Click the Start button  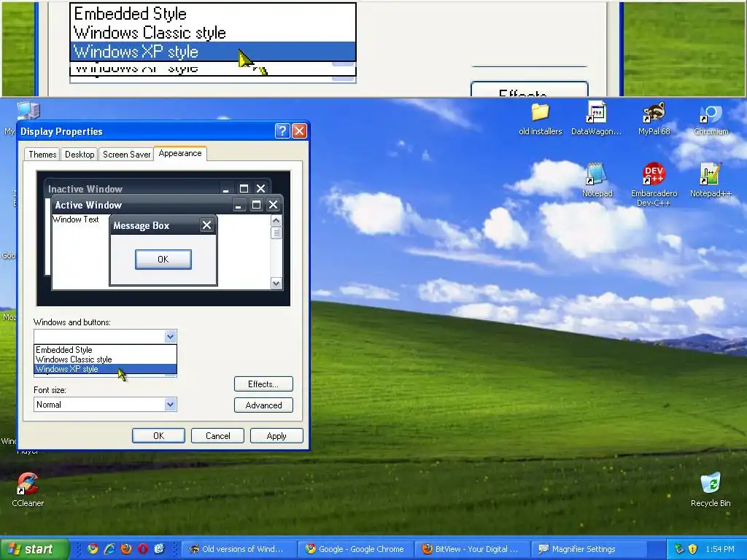click(x=34, y=549)
